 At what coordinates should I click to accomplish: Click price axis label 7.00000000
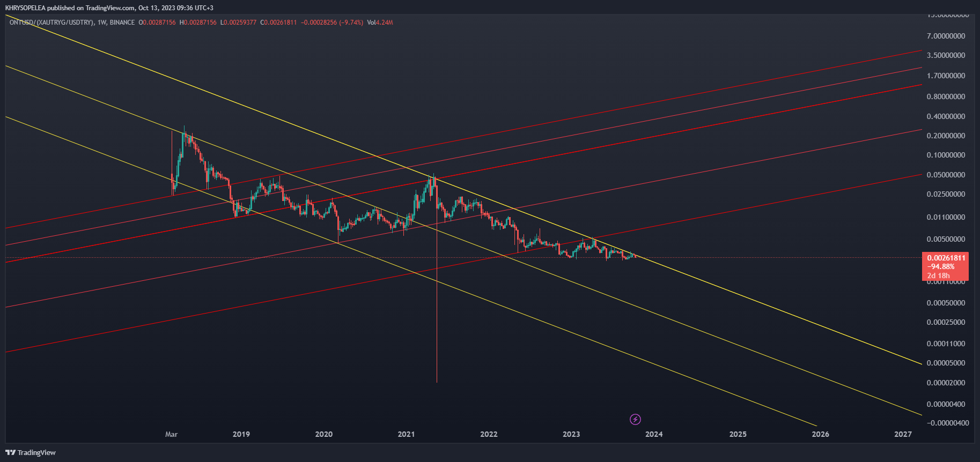(x=946, y=36)
